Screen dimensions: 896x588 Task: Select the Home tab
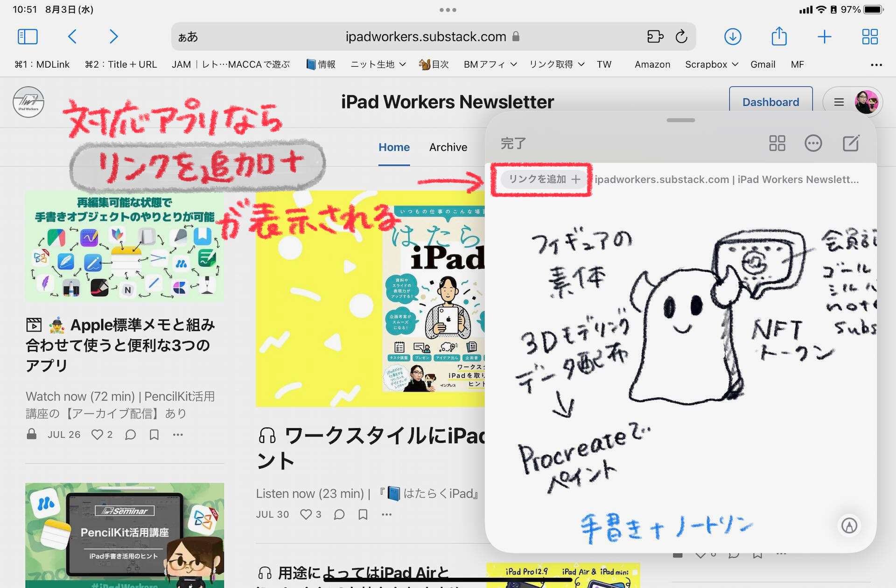pyautogui.click(x=394, y=147)
